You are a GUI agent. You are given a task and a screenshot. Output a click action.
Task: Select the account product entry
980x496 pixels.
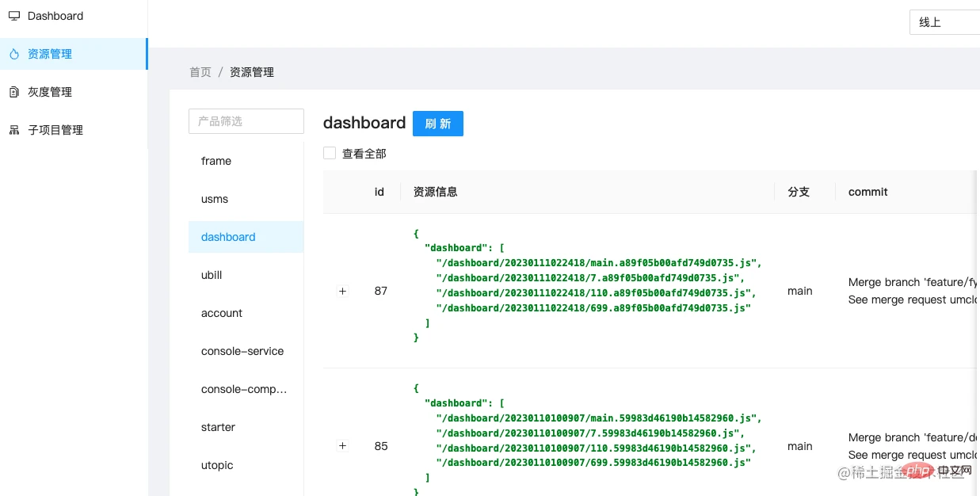click(222, 313)
